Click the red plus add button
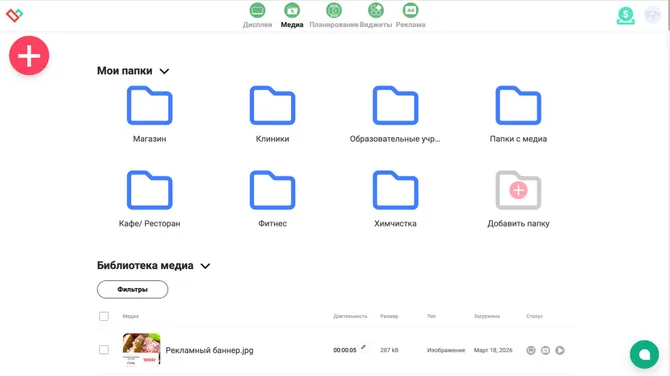The image size is (670, 376). coord(29,56)
